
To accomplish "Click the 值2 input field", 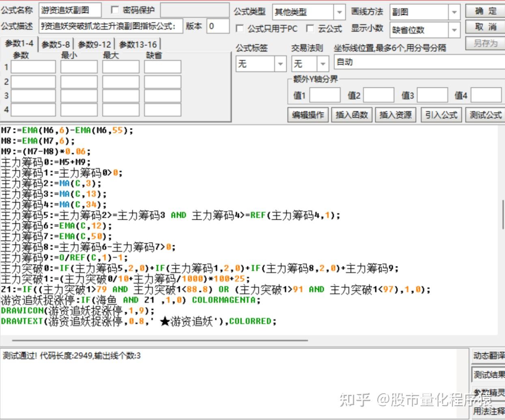I will point(379,95).
